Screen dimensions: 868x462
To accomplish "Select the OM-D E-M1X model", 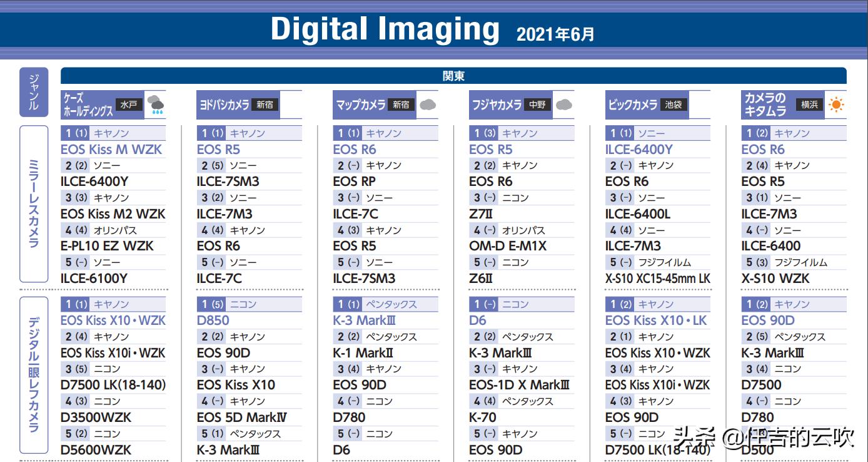I will [x=508, y=246].
